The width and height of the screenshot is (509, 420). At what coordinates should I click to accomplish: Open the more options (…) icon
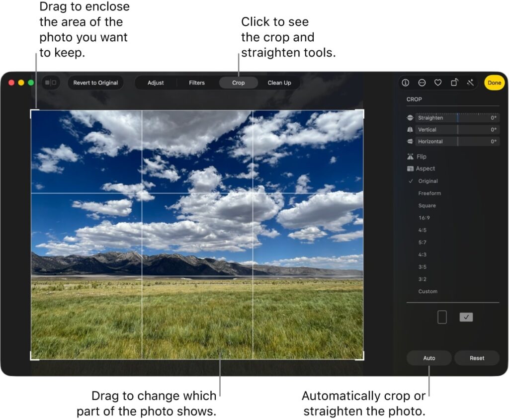click(x=422, y=83)
